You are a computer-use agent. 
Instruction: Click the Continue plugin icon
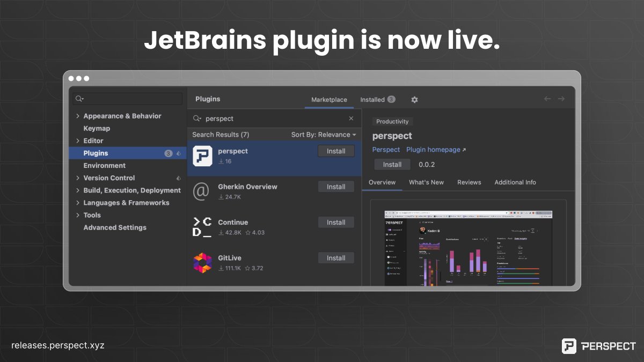[202, 227]
